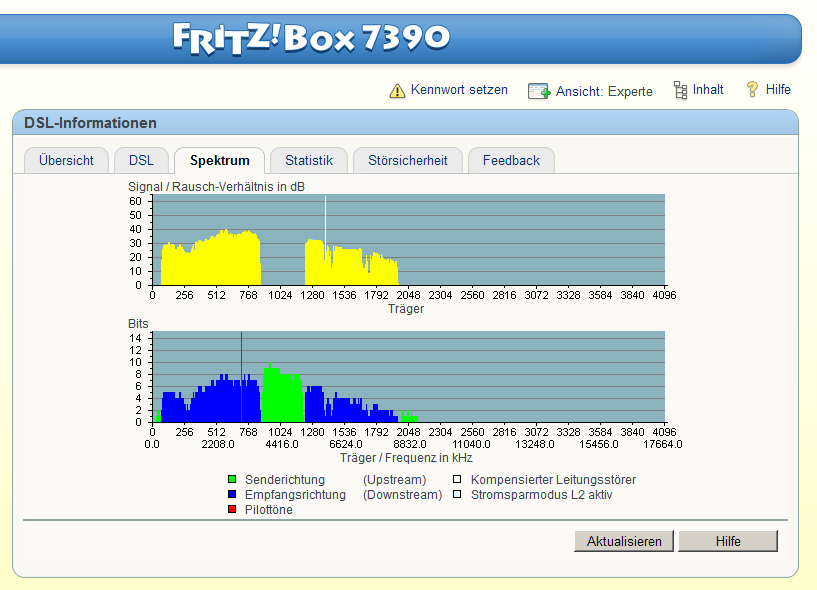Image resolution: width=817 pixels, height=590 pixels.
Task: Click the question mark Hilfe icon
Action: click(752, 89)
